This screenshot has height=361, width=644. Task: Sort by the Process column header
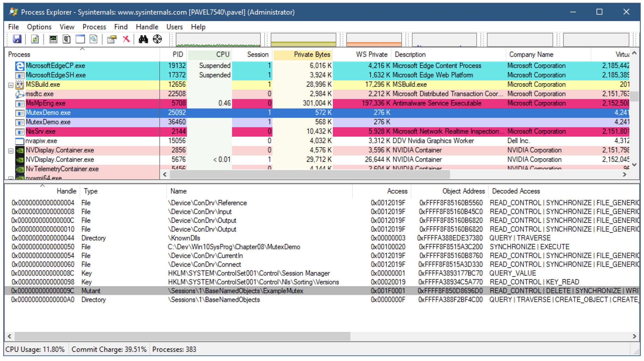(x=82, y=55)
